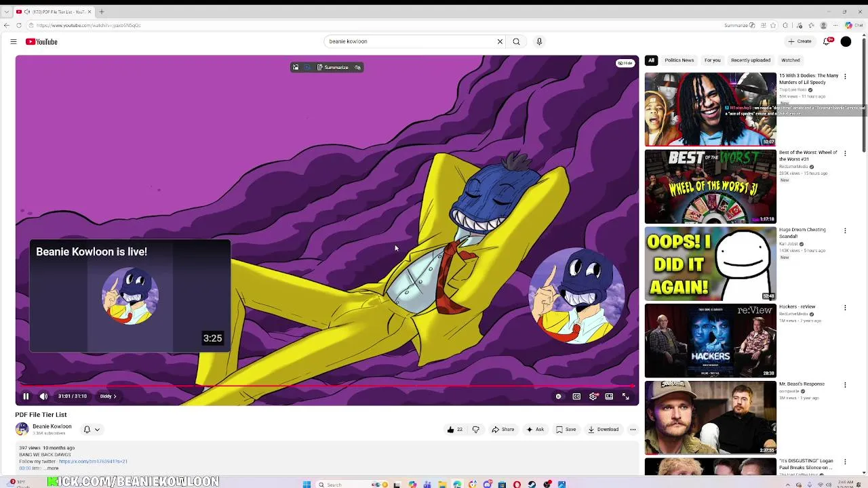Viewport: 868px width, 488px height.
Task: Open the Windows Start menu
Action: (307, 484)
